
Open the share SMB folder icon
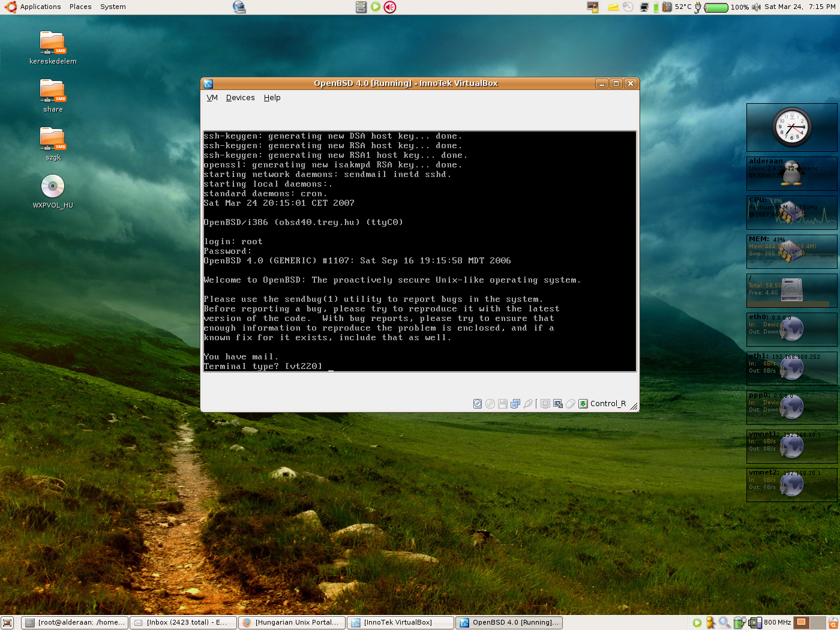coord(53,96)
